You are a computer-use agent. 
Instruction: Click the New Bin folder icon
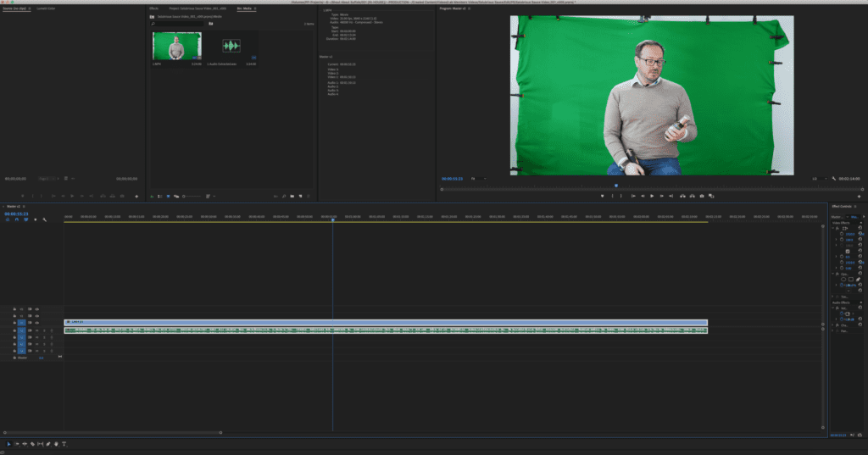click(x=291, y=196)
